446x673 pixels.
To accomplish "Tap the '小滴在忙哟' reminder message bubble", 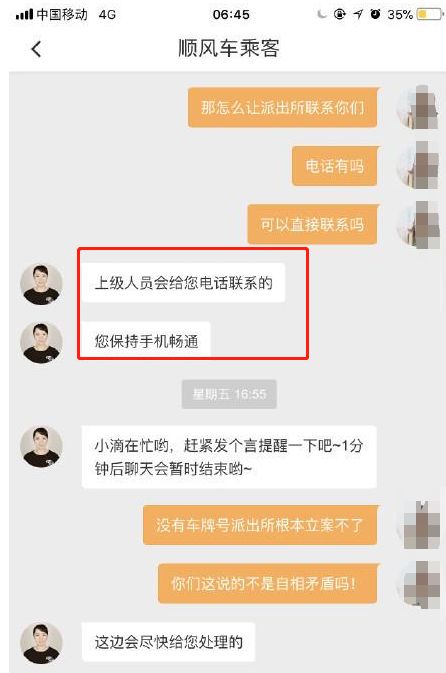I will pyautogui.click(x=229, y=457).
